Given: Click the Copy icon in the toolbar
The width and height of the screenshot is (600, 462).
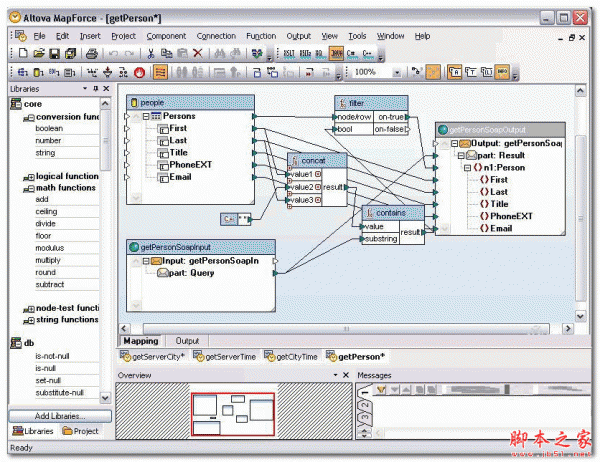Looking at the screenshot, I should pyautogui.click(x=166, y=53).
